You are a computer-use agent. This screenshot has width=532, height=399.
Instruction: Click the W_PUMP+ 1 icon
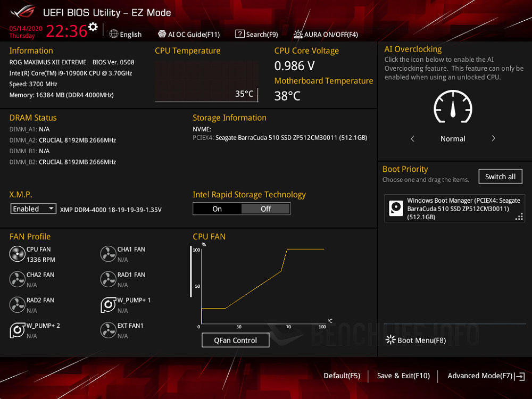coord(108,305)
